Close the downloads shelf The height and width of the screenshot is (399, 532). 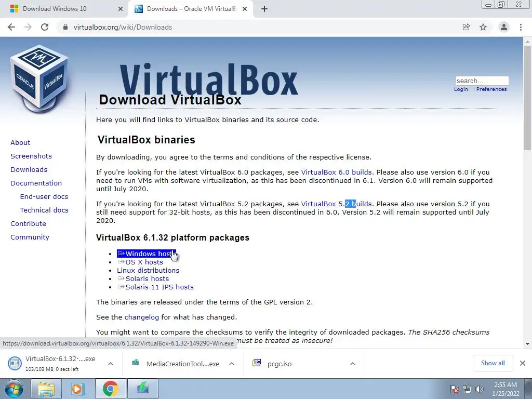[x=523, y=363]
